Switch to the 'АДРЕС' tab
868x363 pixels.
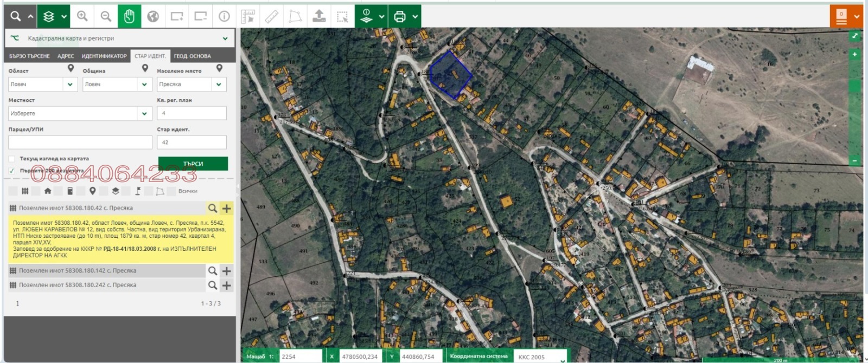(x=66, y=56)
